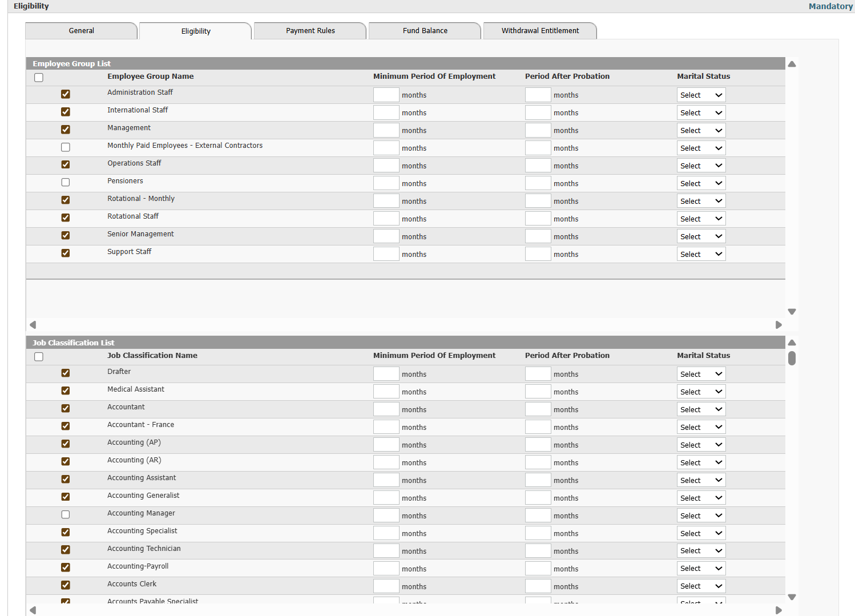Go to the Fund Balance tab

pos(425,31)
